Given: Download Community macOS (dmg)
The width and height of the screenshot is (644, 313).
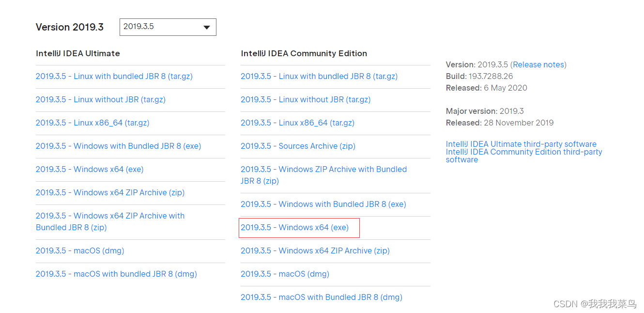Looking at the screenshot, I should click(285, 274).
